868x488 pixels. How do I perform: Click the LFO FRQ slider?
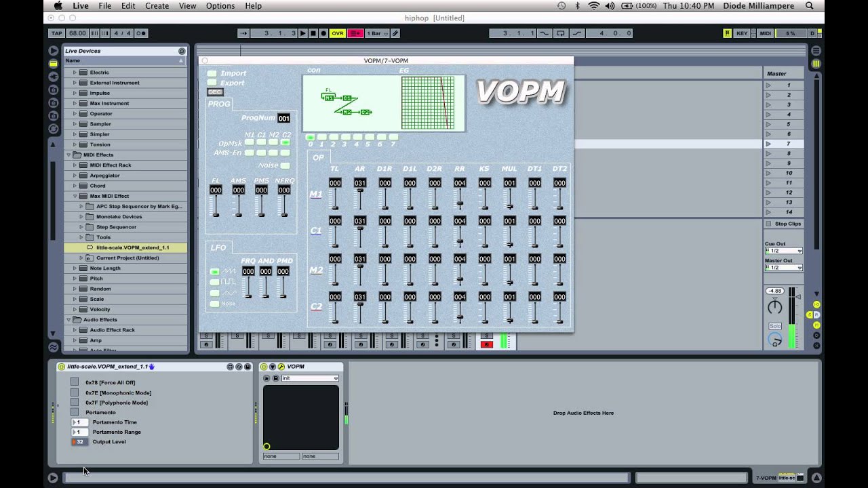point(248,287)
